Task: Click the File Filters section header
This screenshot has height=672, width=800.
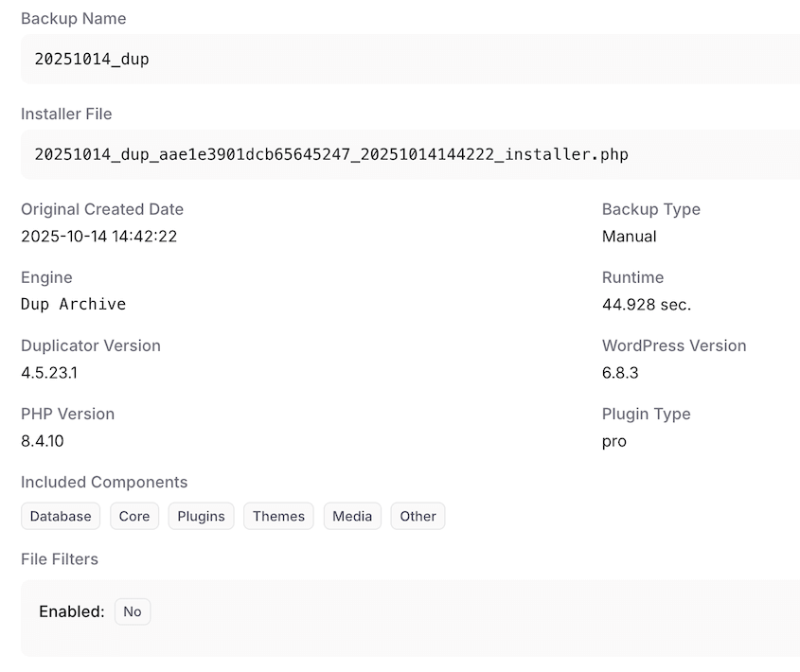Action: click(60, 558)
